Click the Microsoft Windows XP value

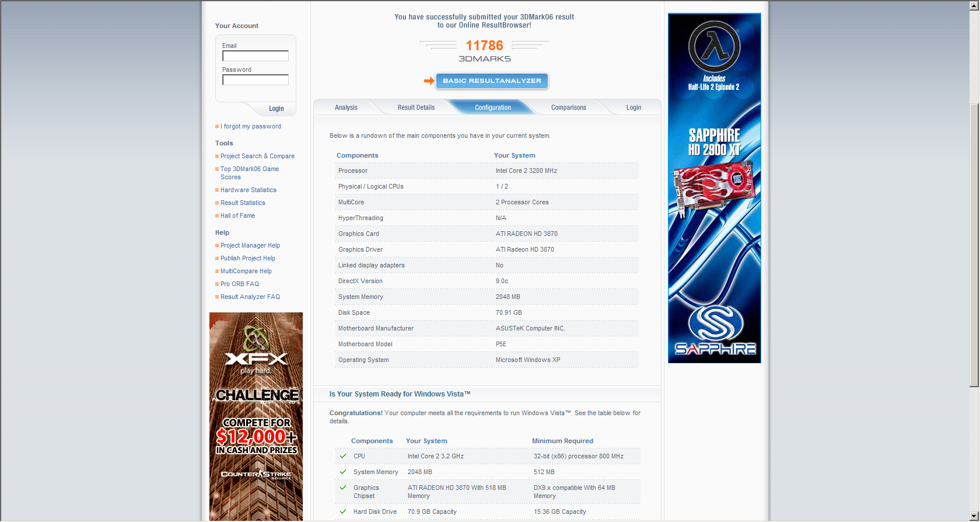528,360
